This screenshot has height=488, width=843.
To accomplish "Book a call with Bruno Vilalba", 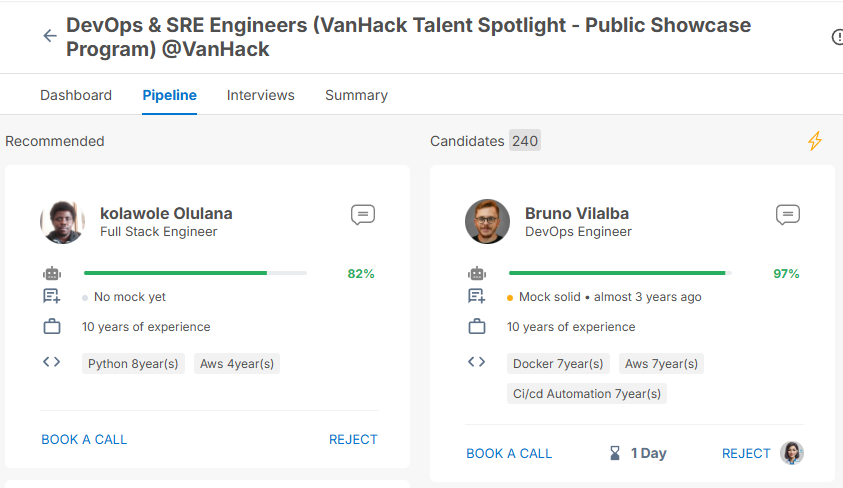I will point(509,453).
